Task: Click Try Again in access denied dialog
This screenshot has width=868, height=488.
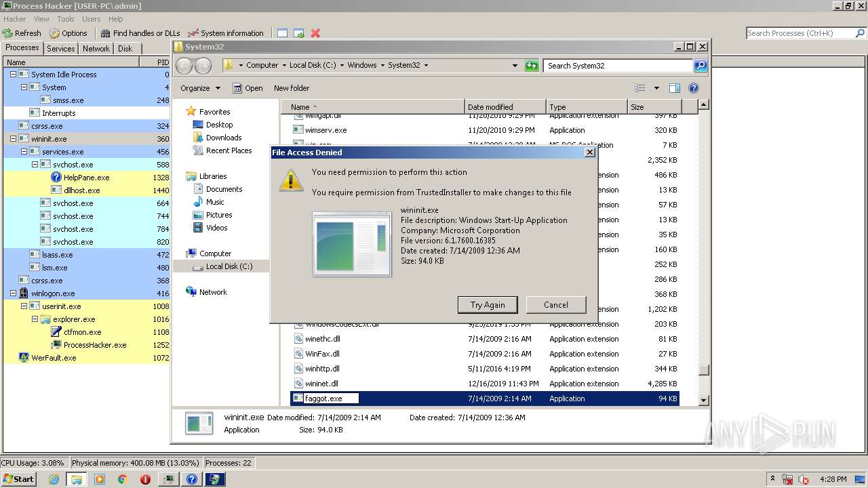Action: [488, 305]
